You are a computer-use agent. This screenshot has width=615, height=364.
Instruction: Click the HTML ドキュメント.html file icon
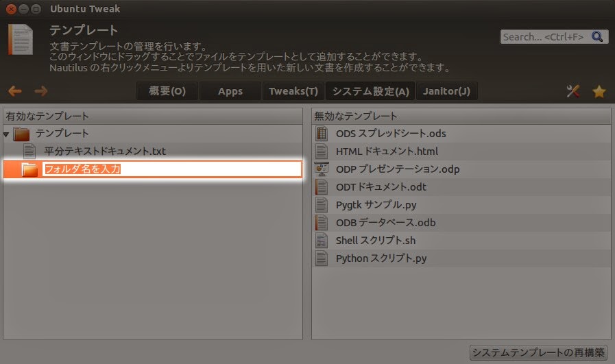pos(322,151)
